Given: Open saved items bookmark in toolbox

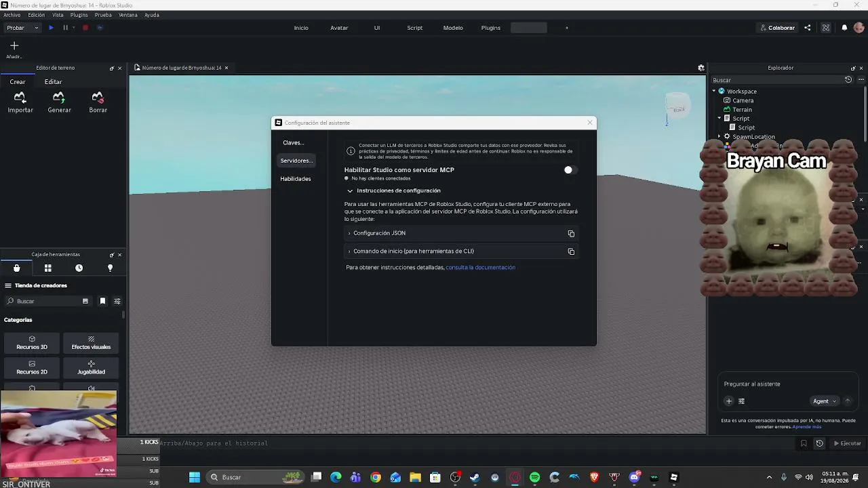Looking at the screenshot, I should coord(102,302).
